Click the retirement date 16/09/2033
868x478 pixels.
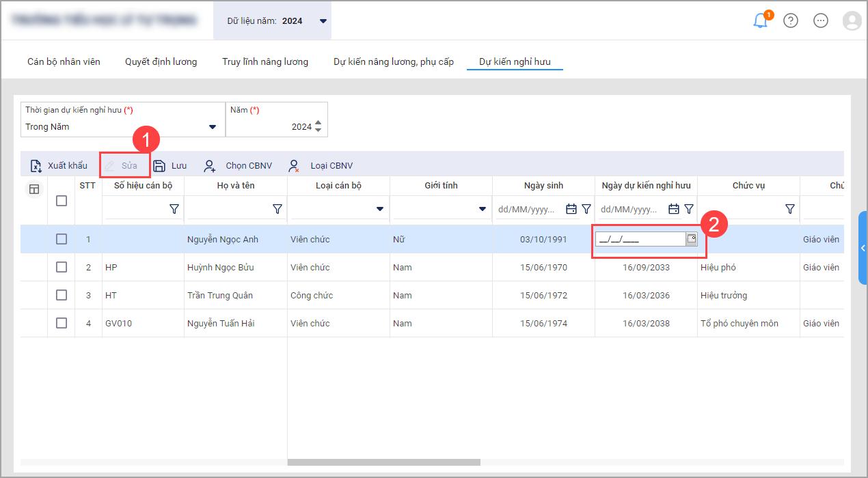646,267
